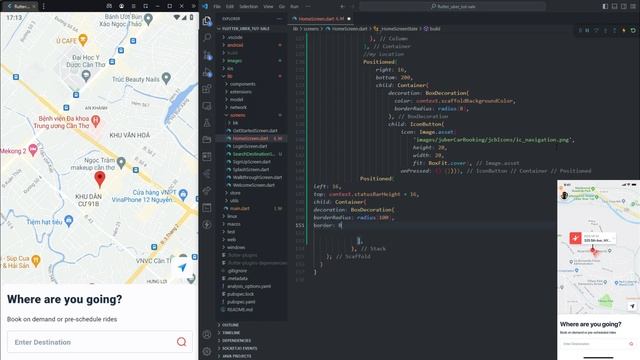Open Customize Layout button in title bar

pos(633,6)
